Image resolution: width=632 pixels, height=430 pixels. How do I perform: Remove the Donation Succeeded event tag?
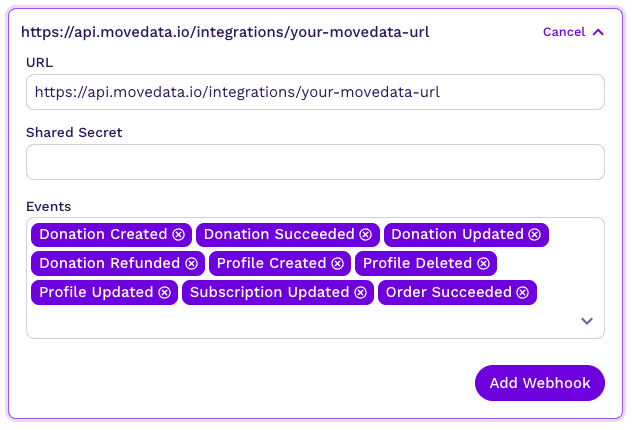point(366,234)
